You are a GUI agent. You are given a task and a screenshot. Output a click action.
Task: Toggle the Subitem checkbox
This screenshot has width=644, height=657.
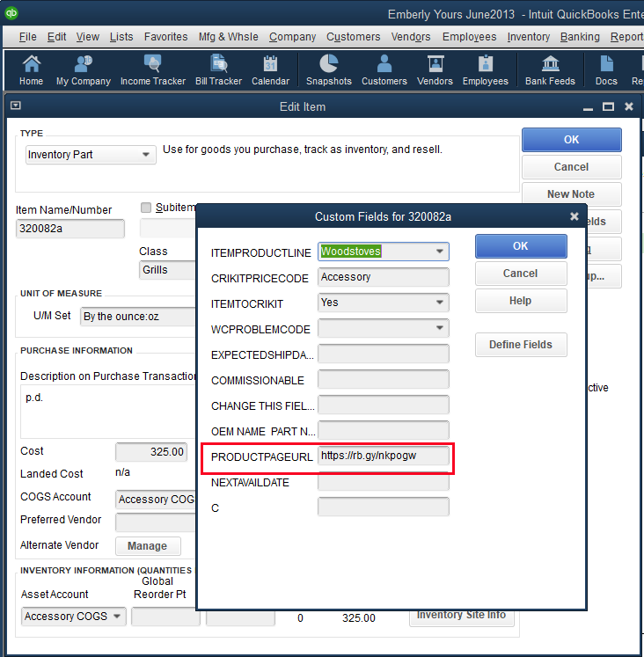coord(146,208)
